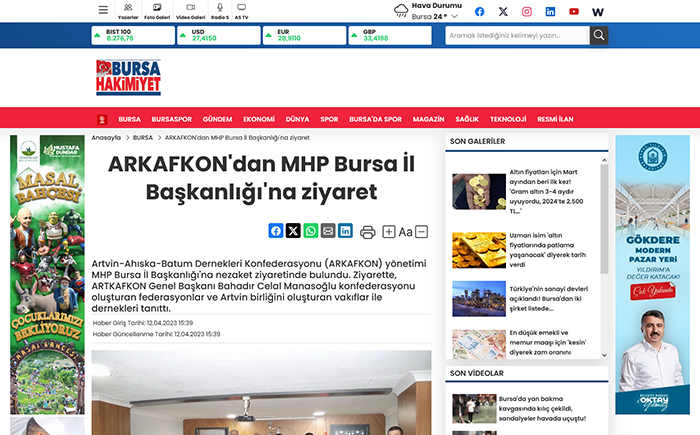
Task: Click the USD exchange rate box
Action: point(219,35)
